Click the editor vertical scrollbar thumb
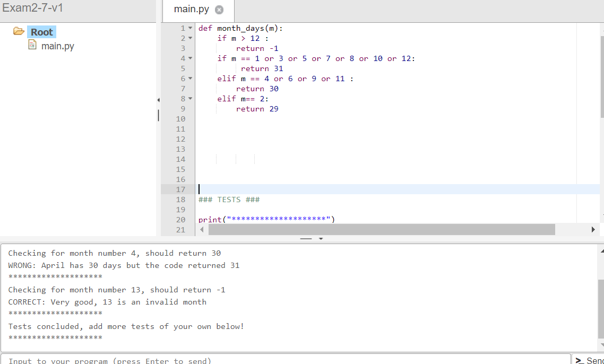 click(x=602, y=77)
